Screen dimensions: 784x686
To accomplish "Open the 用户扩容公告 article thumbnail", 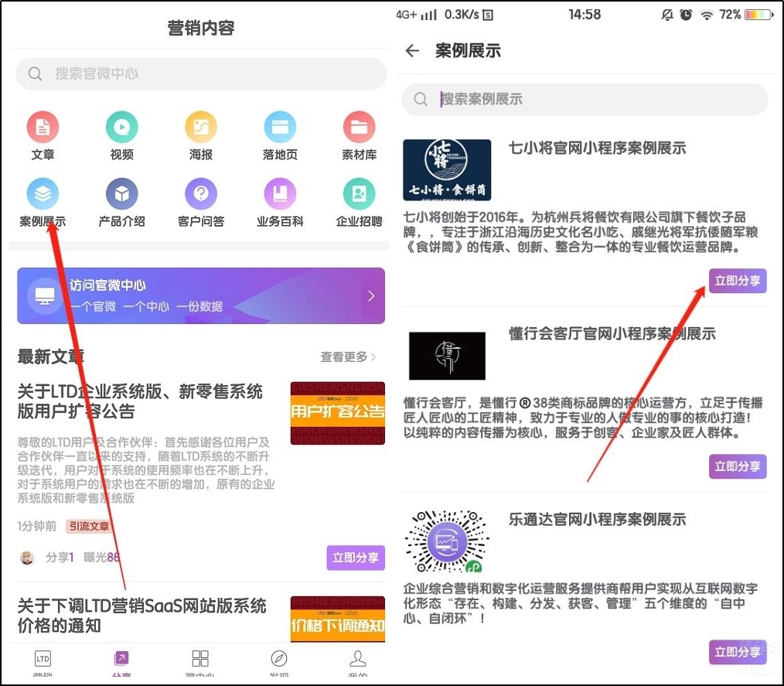I will [337, 413].
